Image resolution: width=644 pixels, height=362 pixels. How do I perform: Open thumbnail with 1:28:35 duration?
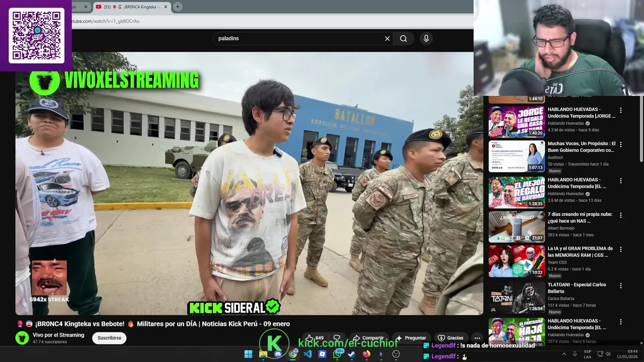pos(517,192)
